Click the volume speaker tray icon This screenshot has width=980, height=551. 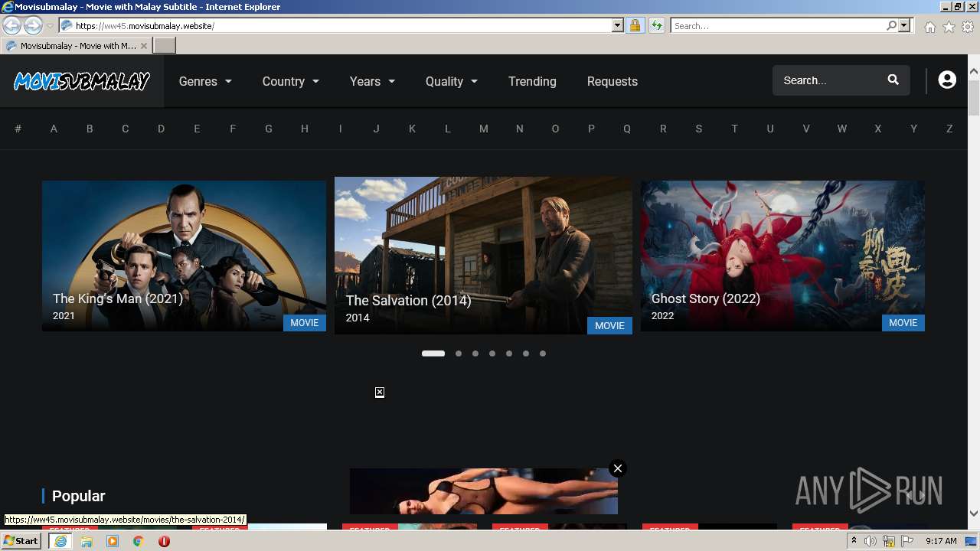click(x=871, y=541)
